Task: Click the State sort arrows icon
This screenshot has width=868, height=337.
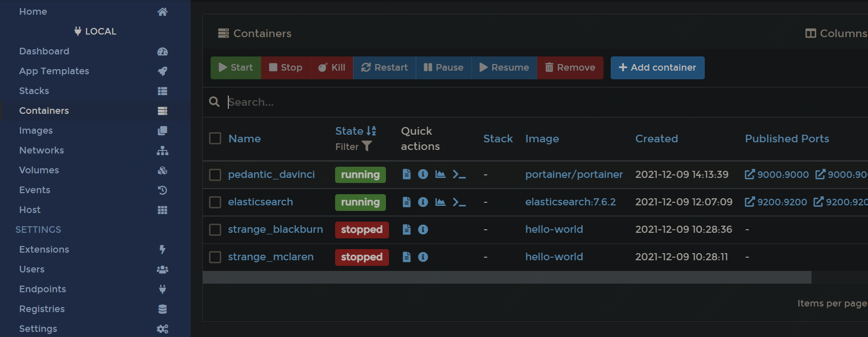Action: 371,131
